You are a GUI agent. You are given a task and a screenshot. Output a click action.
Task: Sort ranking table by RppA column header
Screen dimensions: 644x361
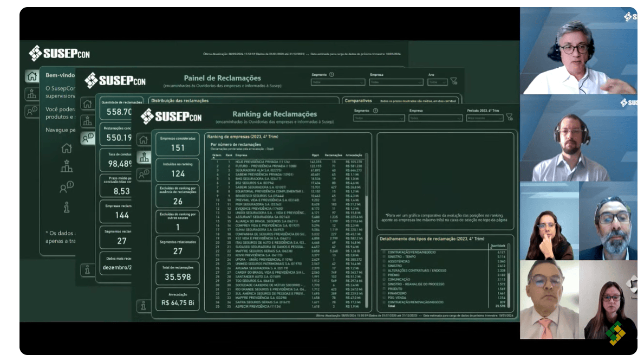(x=315, y=156)
